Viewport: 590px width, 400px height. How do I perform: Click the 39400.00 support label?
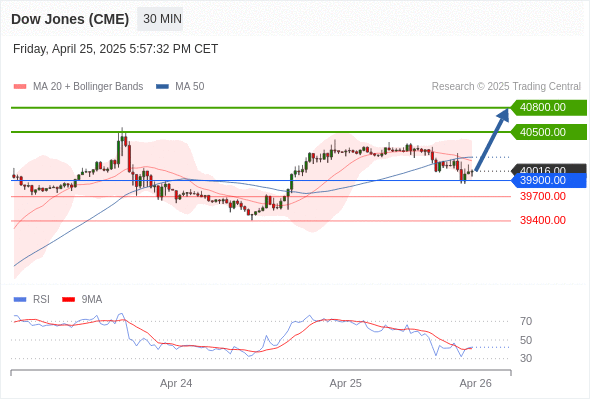[543, 220]
